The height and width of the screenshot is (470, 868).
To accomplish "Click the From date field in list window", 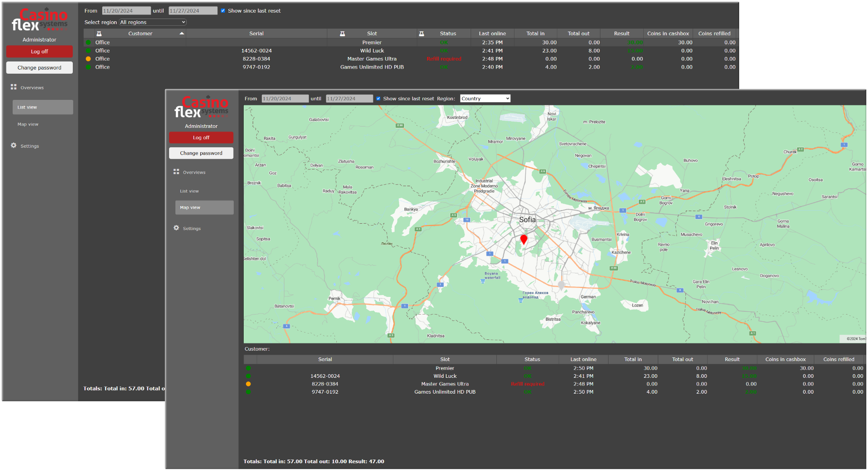I will (x=126, y=11).
